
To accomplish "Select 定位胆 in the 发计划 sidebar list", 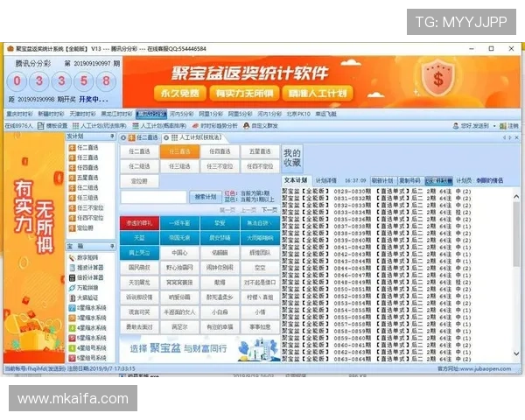I will (81, 227).
